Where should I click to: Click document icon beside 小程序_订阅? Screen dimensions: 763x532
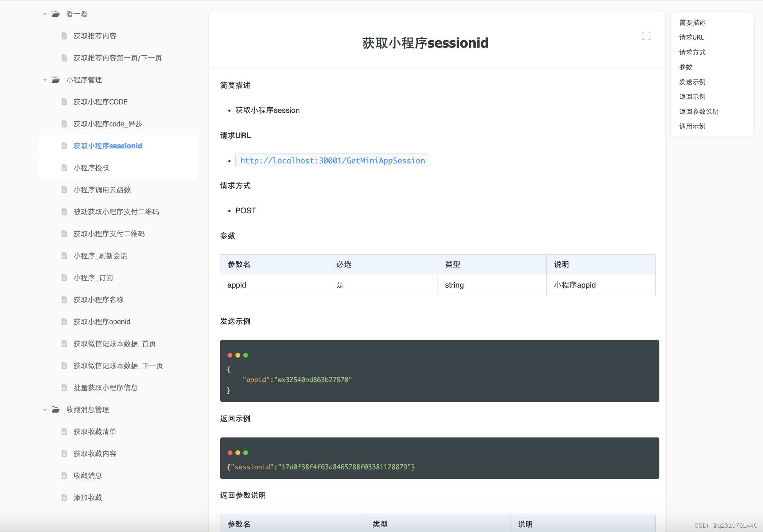pyautogui.click(x=64, y=278)
